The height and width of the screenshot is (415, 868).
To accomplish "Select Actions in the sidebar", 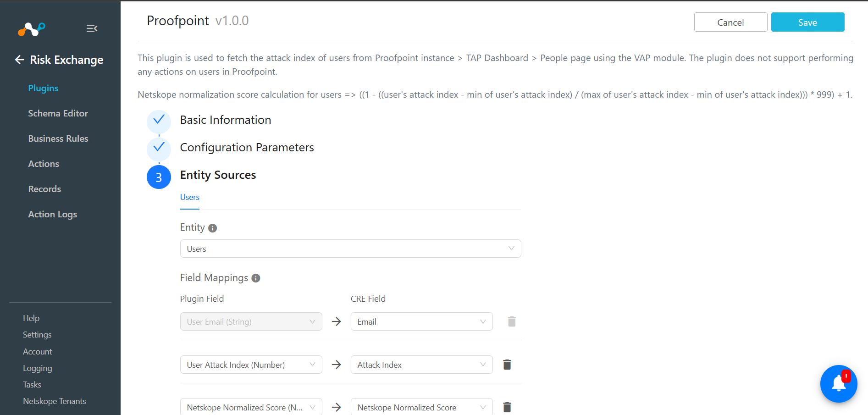I will tap(44, 164).
